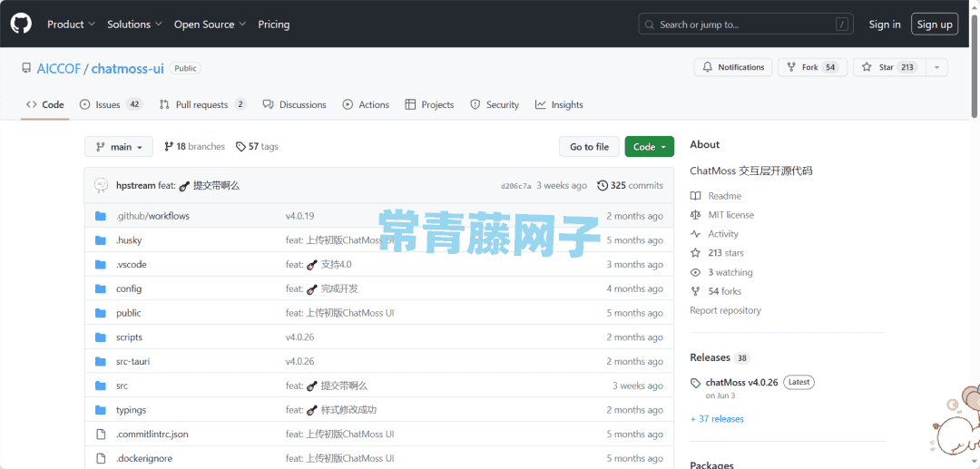Open the Activity link
The width and height of the screenshot is (980, 469).
click(x=714, y=234)
